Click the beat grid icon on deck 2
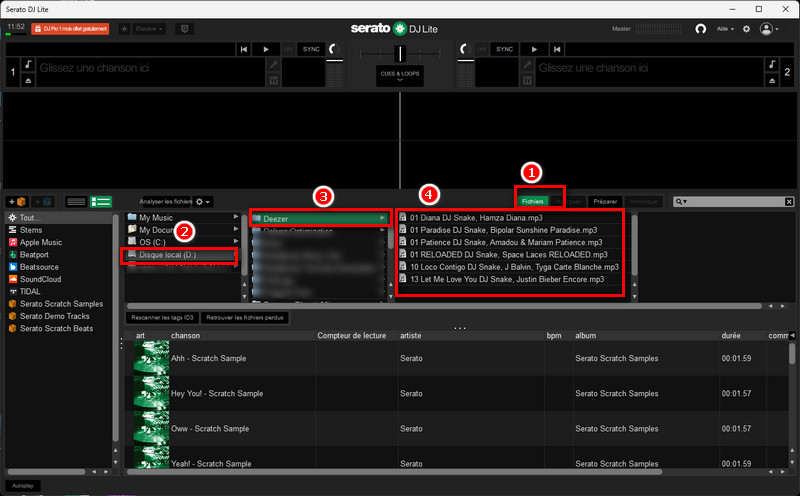The height and width of the screenshot is (496, 800). point(527,80)
